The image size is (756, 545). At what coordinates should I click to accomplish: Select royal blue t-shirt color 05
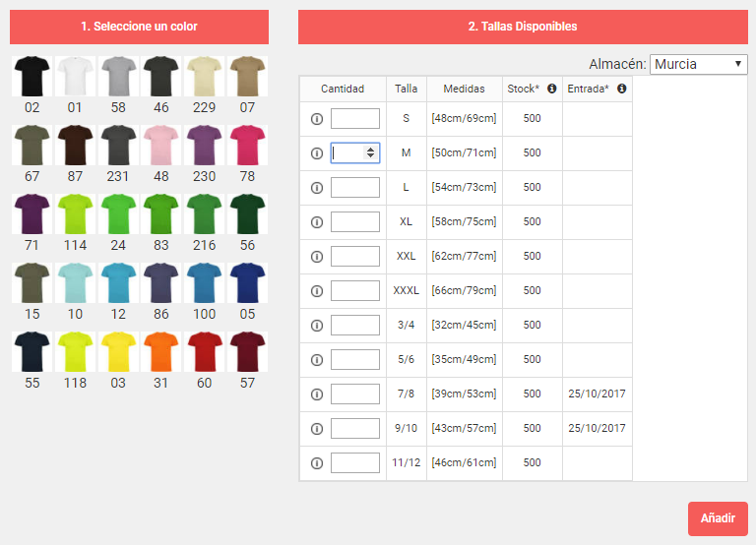pos(247,283)
